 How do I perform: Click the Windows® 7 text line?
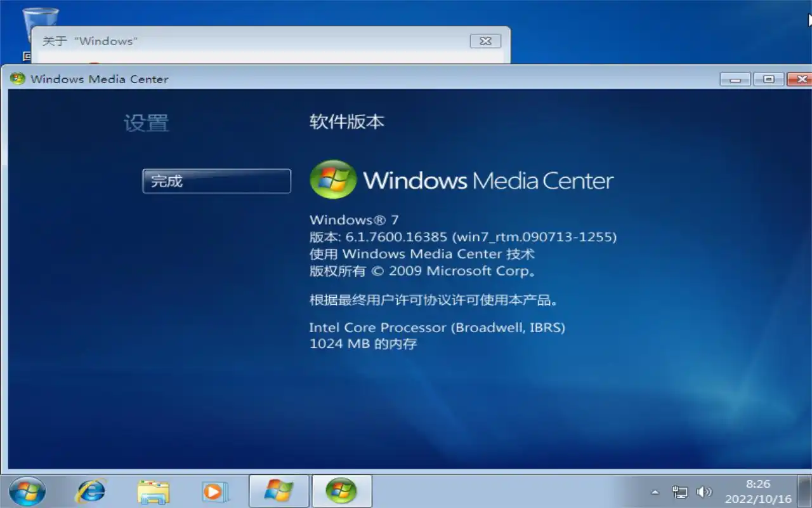[354, 220]
